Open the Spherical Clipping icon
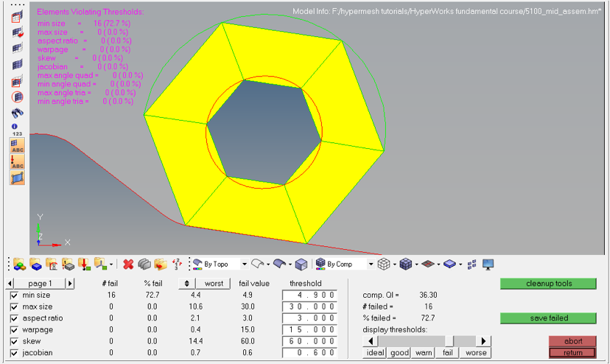Screen dimensions: 610x364 tap(17, 97)
